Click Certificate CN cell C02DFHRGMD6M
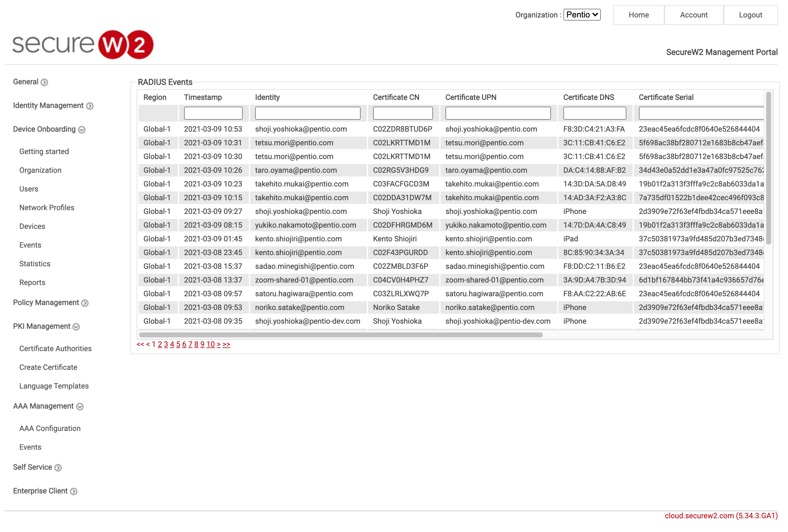This screenshot has width=788, height=532. pyautogui.click(x=403, y=225)
